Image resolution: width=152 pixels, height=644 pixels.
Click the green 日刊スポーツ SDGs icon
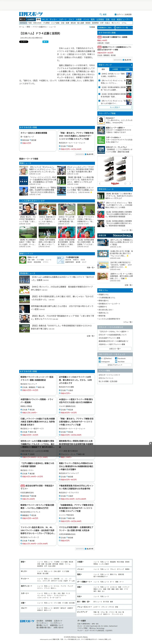click(101, 140)
